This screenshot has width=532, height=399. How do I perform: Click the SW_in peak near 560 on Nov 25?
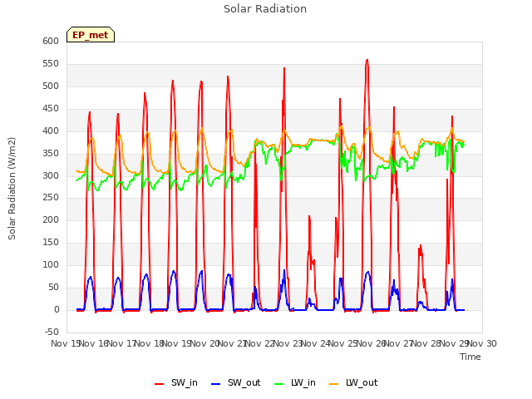point(367,61)
